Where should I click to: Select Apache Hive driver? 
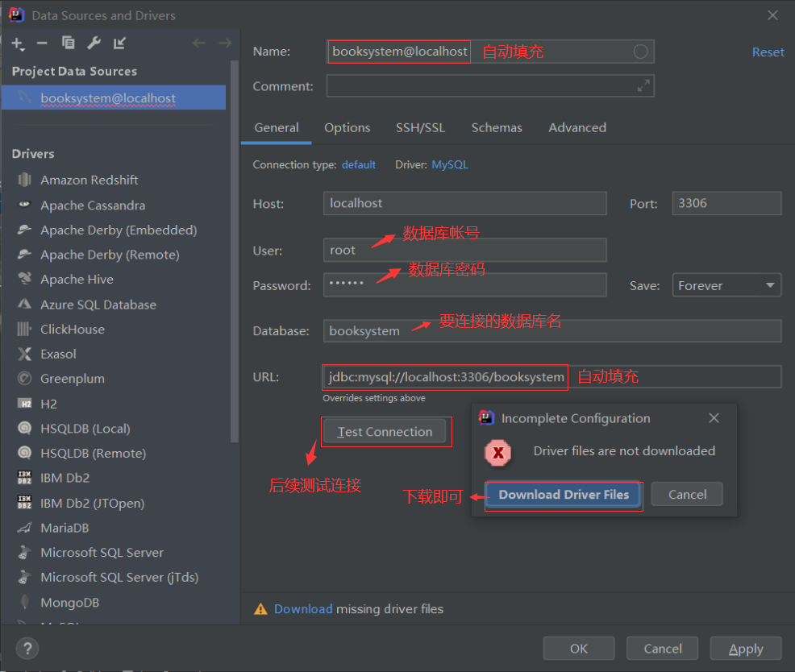pos(77,280)
